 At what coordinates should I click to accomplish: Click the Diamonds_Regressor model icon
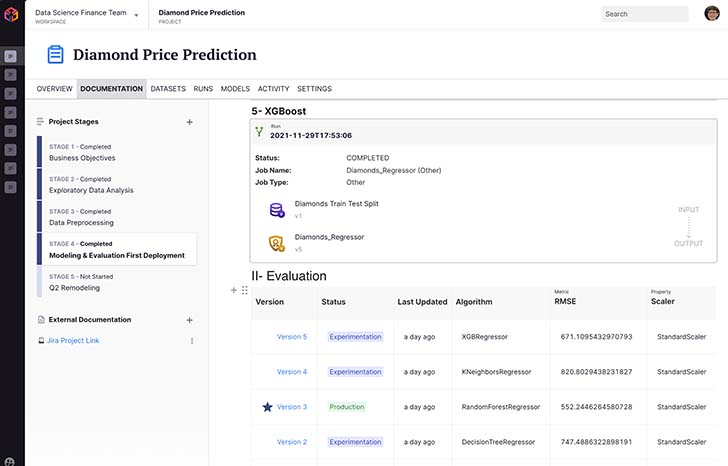[x=277, y=243]
